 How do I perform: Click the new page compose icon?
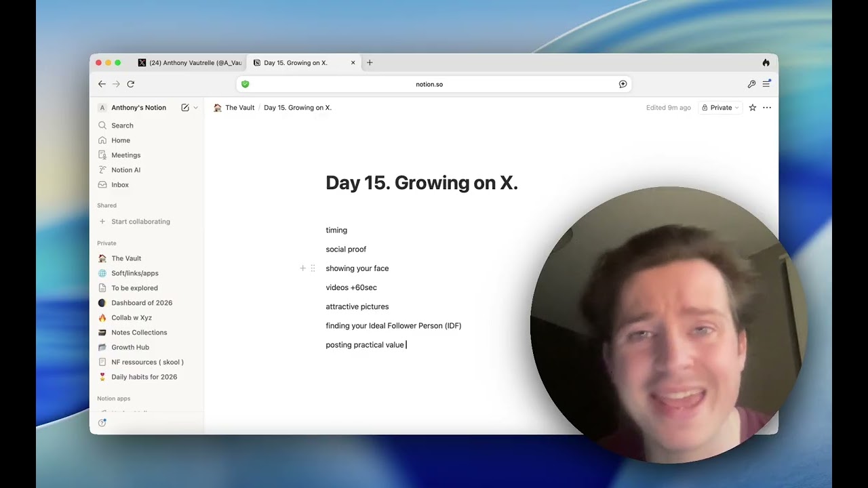185,108
